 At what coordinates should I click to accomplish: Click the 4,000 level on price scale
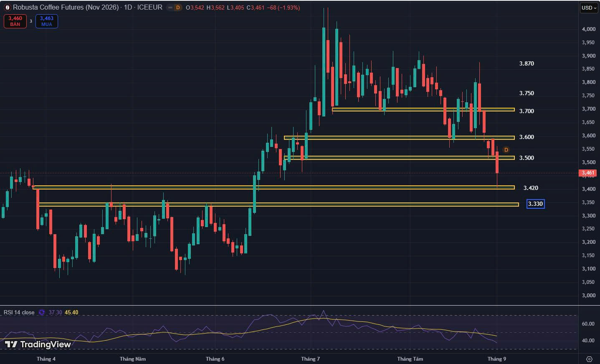[588, 29]
